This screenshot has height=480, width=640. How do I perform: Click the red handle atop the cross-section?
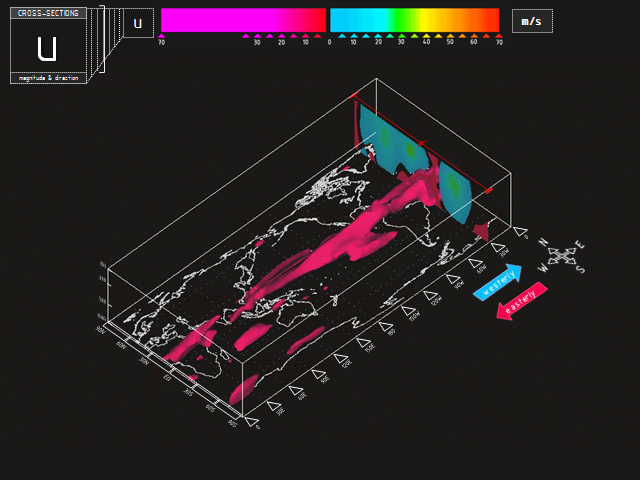(x=354, y=96)
